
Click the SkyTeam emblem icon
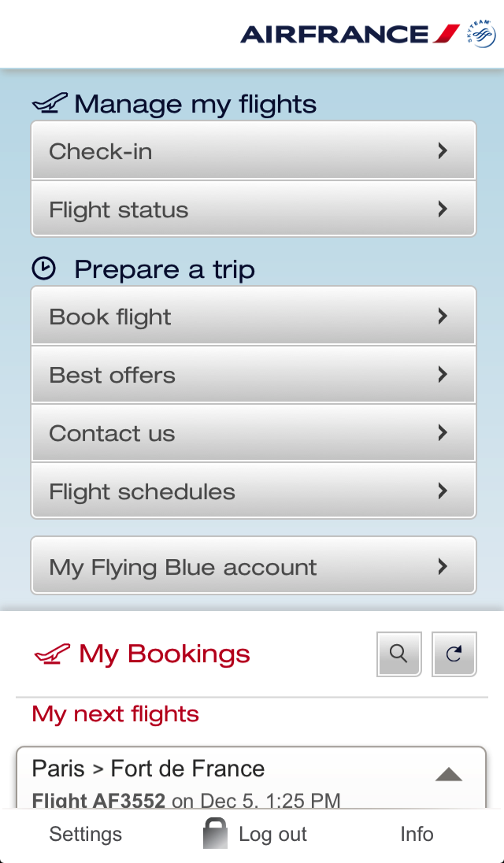[481, 35]
